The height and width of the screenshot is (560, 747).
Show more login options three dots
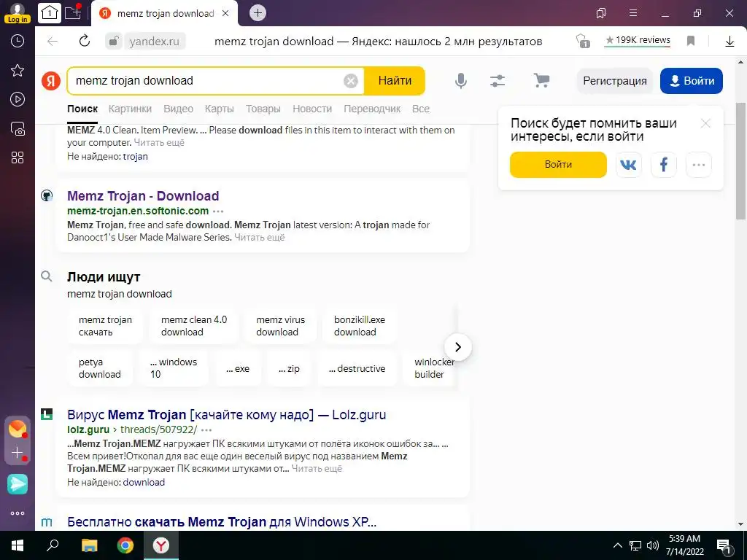coord(699,165)
